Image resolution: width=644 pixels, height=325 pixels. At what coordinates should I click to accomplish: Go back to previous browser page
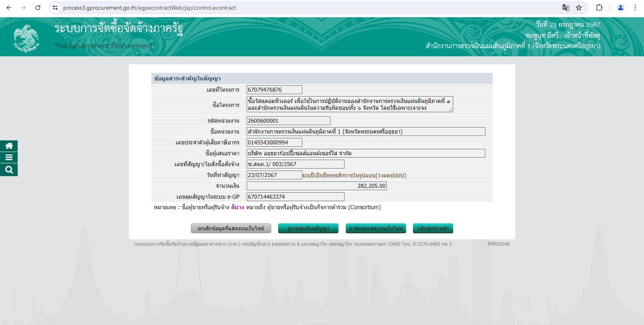[x=9, y=8]
